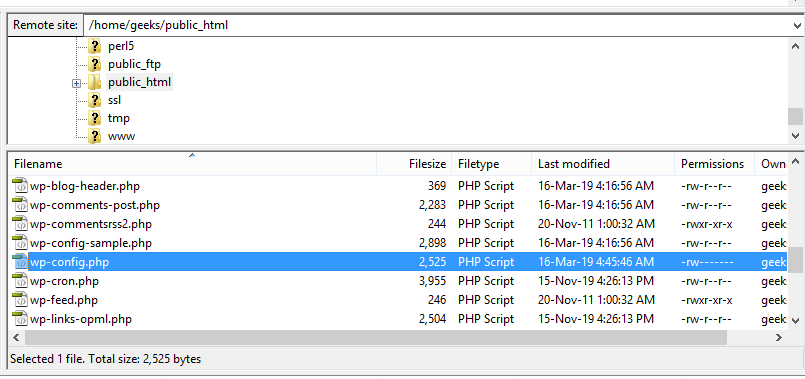Viewport: 805px width, 379px height.
Task: Select the file wp-feed.php
Action: click(x=64, y=300)
